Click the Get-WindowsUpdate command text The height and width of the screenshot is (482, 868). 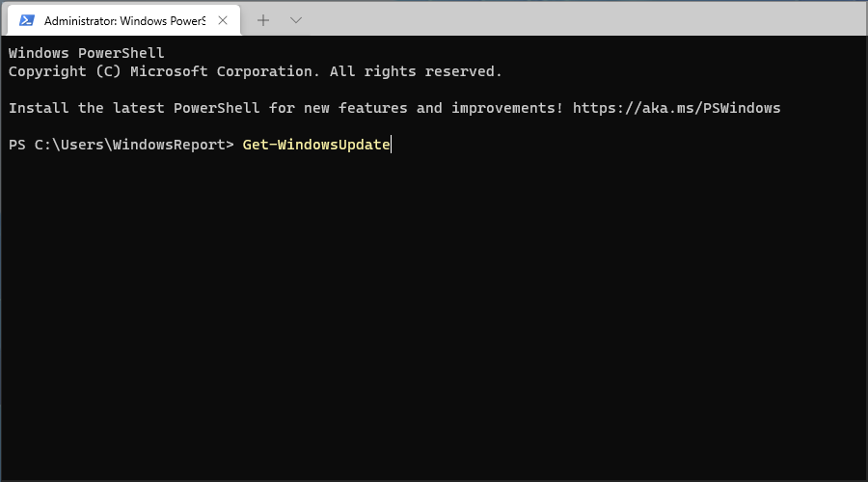[316, 145]
